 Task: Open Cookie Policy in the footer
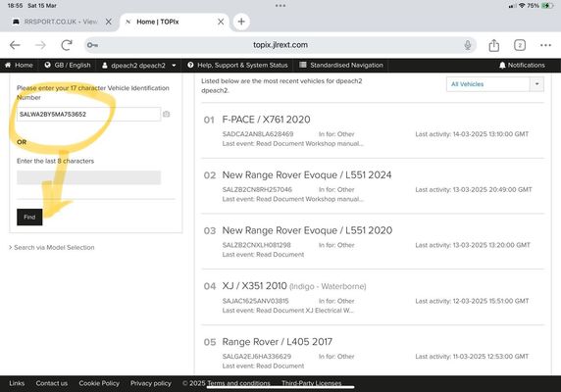99,383
